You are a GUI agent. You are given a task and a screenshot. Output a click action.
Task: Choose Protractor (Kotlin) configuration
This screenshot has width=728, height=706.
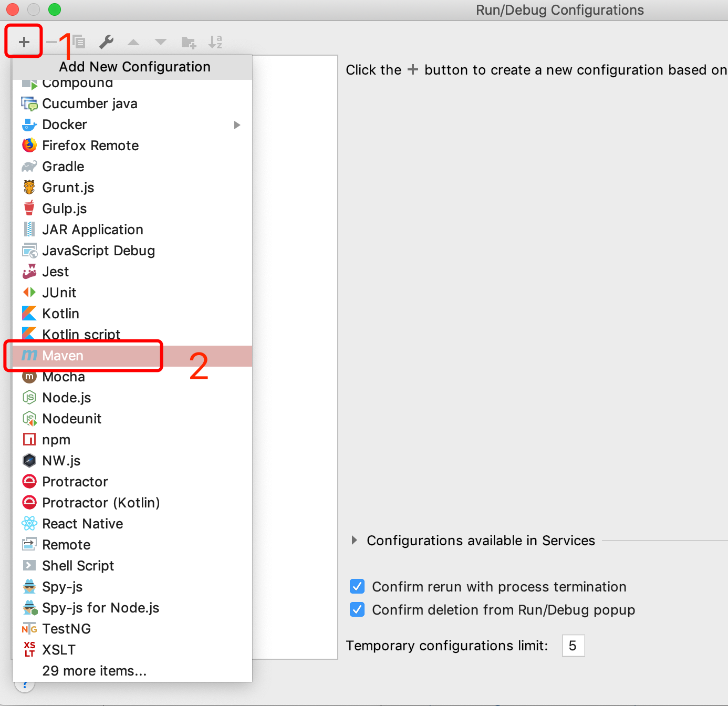click(x=132, y=503)
